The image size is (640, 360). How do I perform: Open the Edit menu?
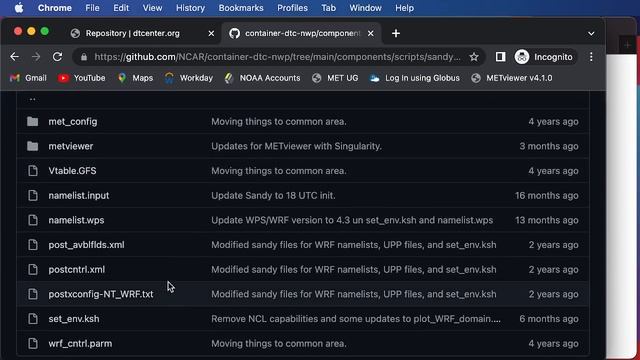[x=121, y=8]
